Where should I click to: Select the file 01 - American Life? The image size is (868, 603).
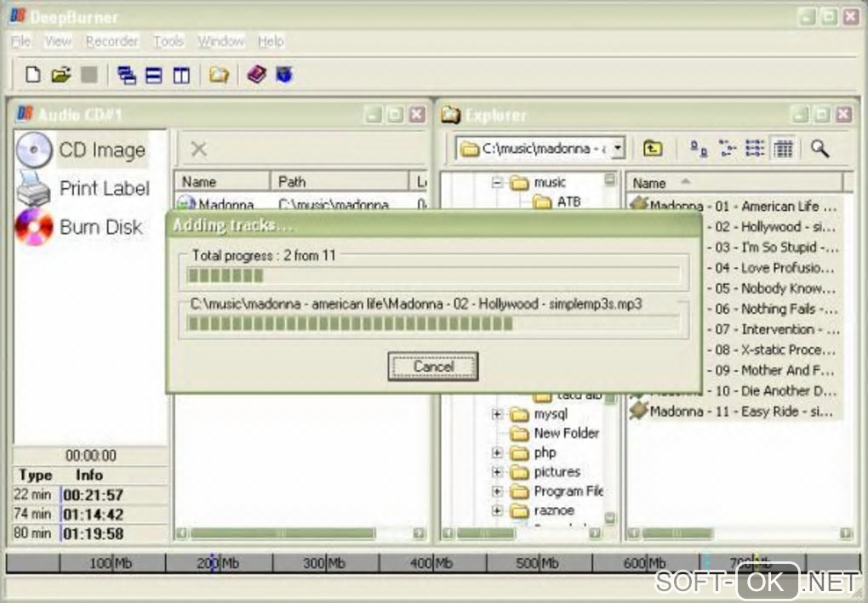736,206
